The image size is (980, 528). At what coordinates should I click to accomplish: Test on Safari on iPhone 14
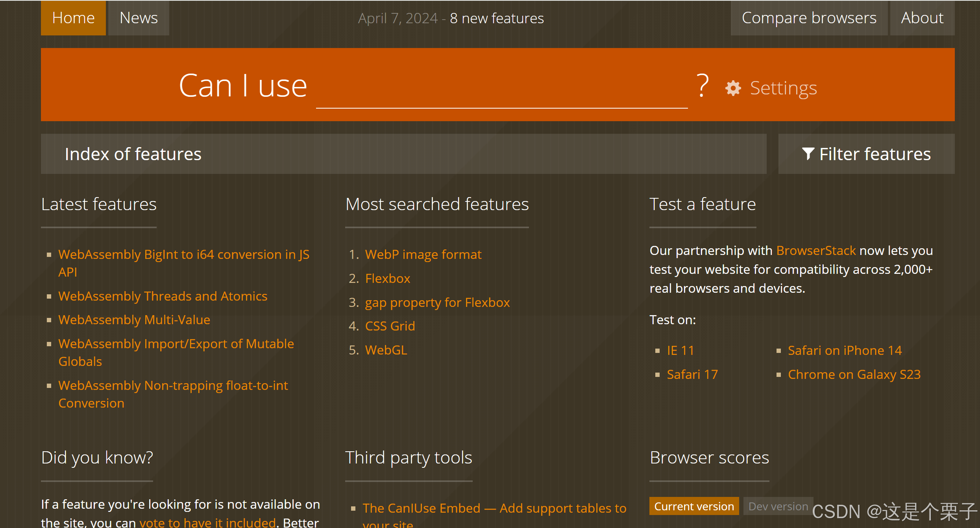[x=845, y=351]
